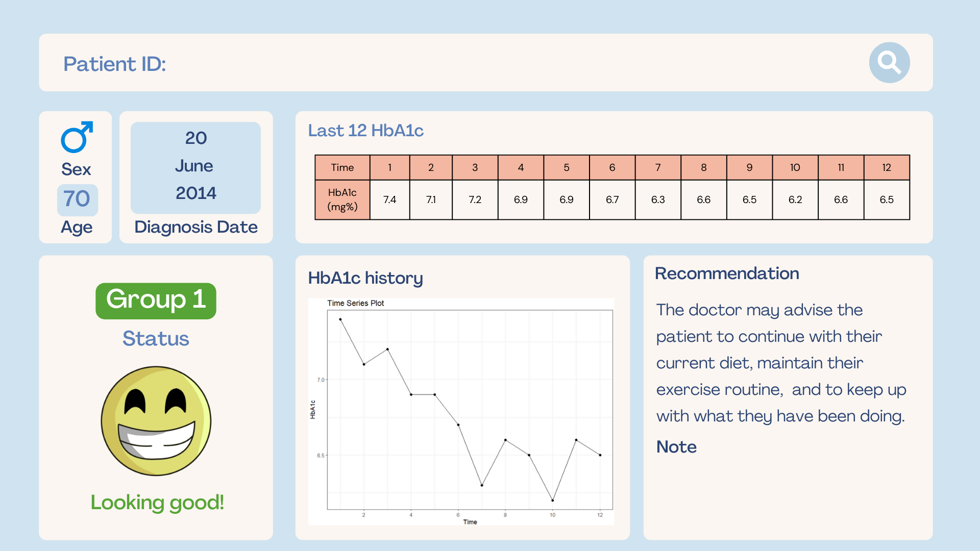Click column header 12 in table
The image size is (980, 551).
[x=887, y=167]
